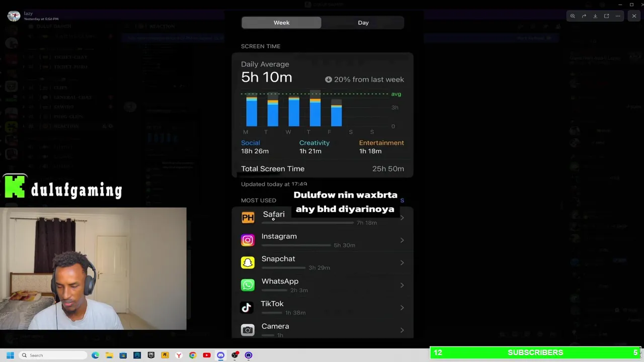Select the Week tab

point(281,23)
